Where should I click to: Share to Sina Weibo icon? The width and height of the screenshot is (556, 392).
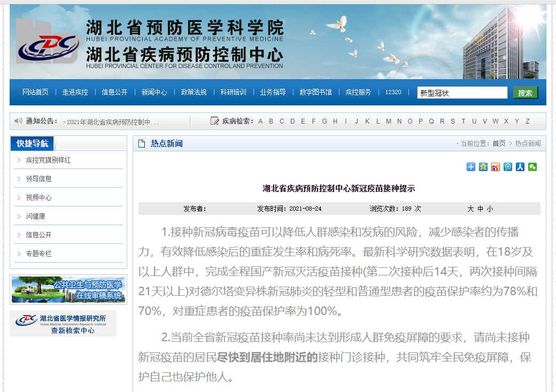pyautogui.click(x=496, y=167)
